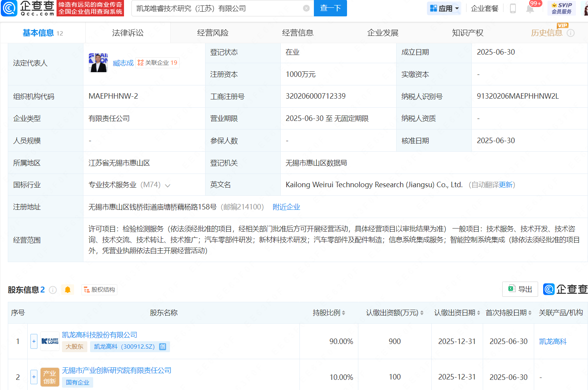Click the 大股东 tag

coord(74,346)
